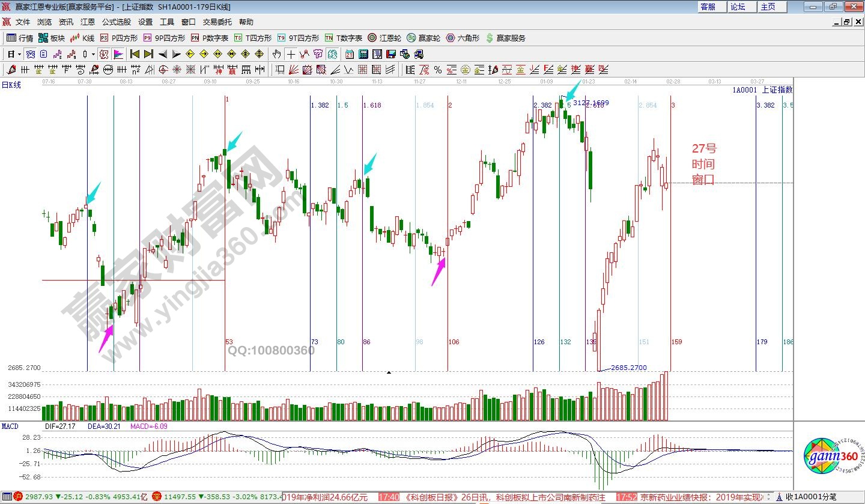This screenshot has width=865, height=504.
Task: Expand the 日 period dropdown arrow
Action: 19,54
